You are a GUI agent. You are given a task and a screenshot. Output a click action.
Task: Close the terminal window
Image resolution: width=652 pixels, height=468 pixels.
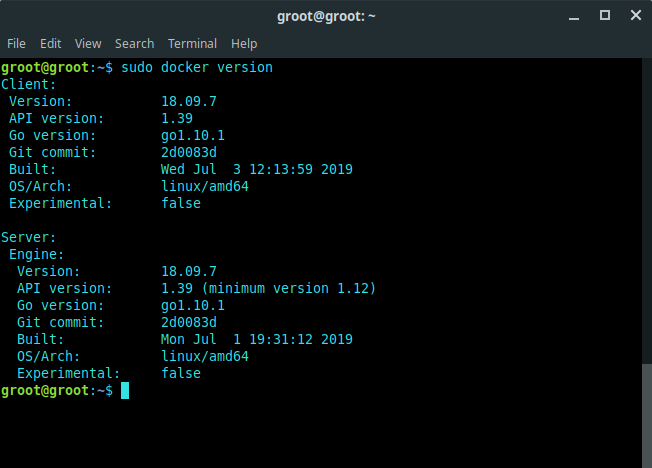tap(635, 16)
